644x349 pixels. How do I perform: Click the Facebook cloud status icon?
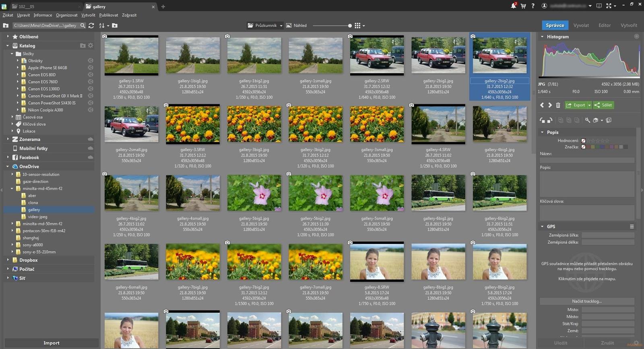pos(91,157)
